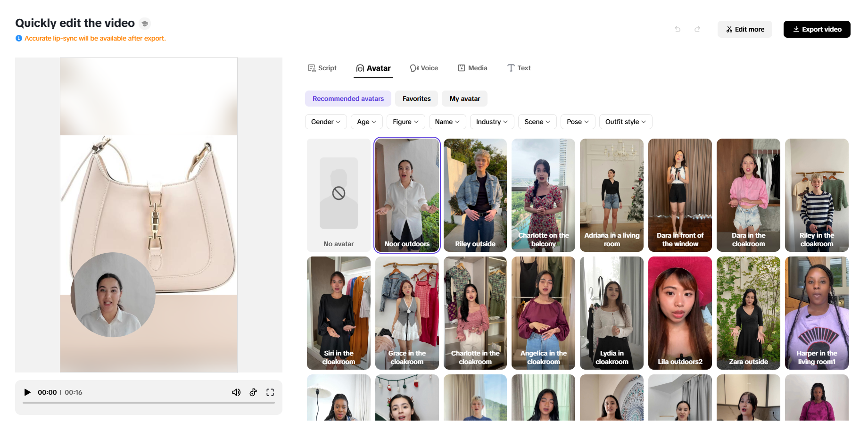Enter fullscreen preview mode
The width and height of the screenshot is (868, 422).
click(x=270, y=392)
